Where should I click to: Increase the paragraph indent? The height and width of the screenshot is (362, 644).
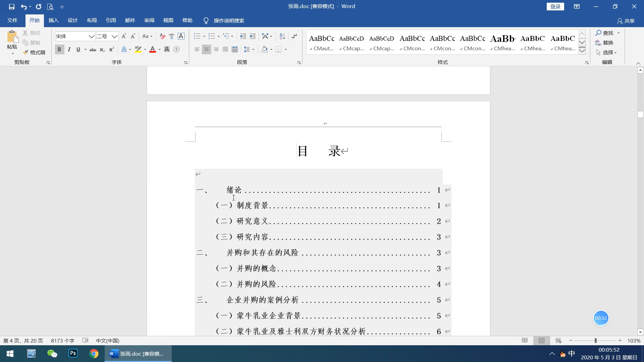253,36
